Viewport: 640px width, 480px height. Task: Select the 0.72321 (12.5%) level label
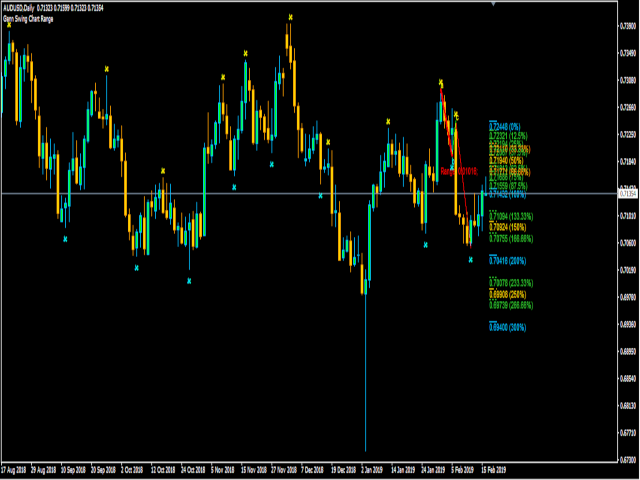tap(508, 136)
